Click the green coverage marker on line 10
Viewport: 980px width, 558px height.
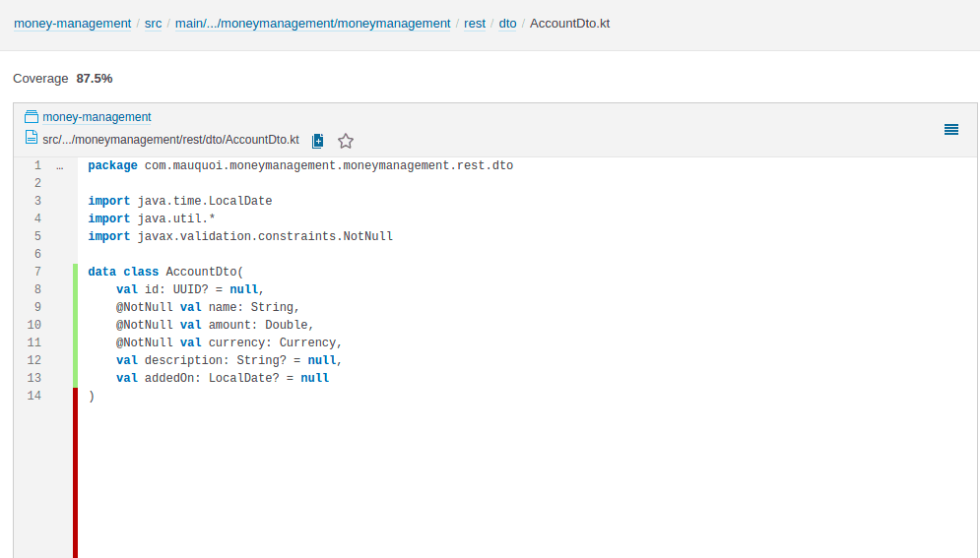pos(75,325)
